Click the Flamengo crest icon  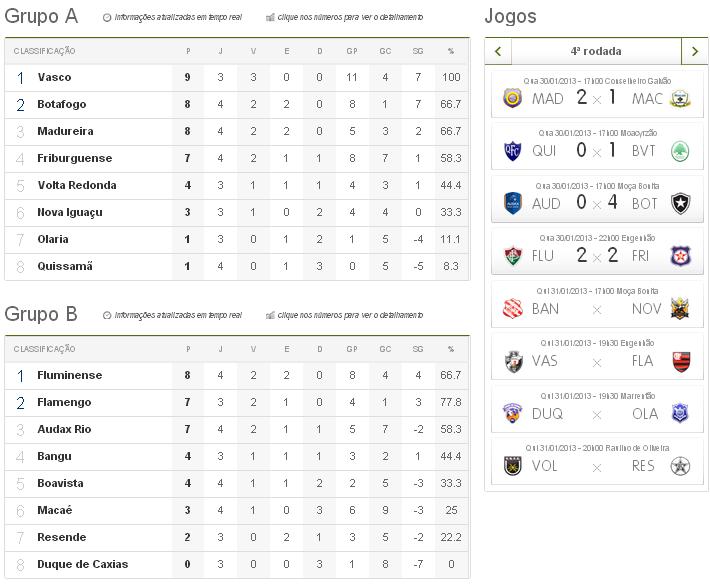click(x=681, y=361)
